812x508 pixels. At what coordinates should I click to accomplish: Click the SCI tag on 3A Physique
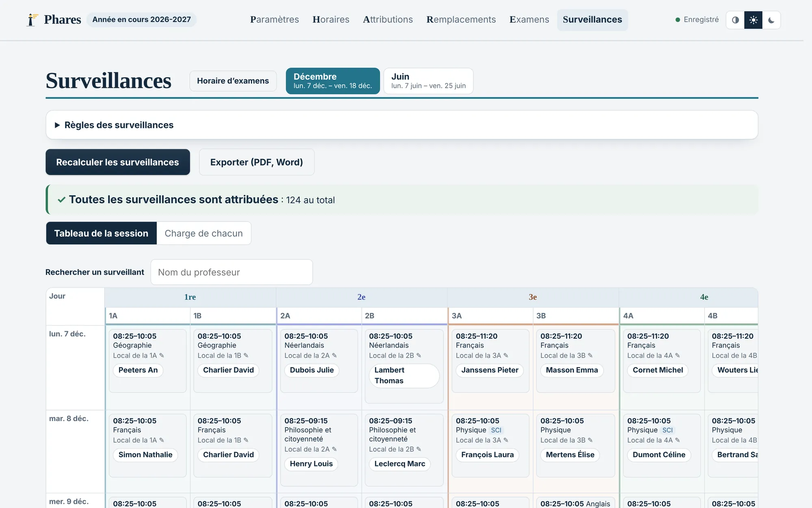(x=496, y=430)
